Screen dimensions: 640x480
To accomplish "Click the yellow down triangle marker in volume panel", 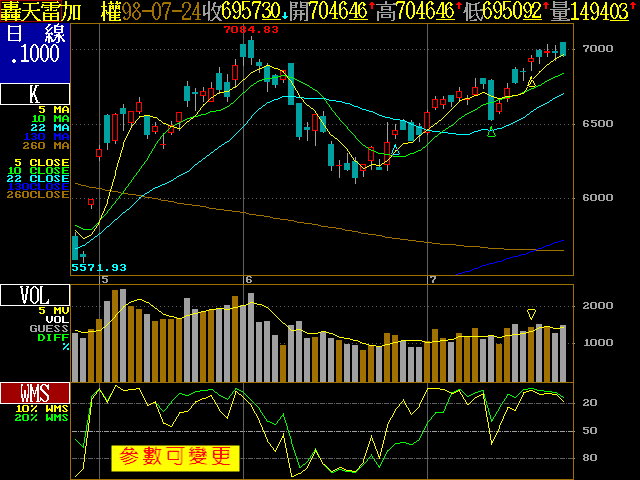I will [x=532, y=314].
